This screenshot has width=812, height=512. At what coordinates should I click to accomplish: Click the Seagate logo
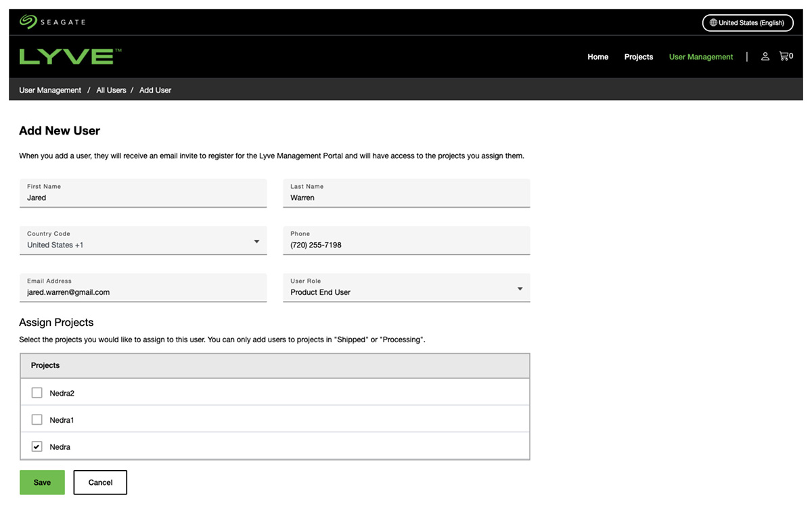click(52, 22)
